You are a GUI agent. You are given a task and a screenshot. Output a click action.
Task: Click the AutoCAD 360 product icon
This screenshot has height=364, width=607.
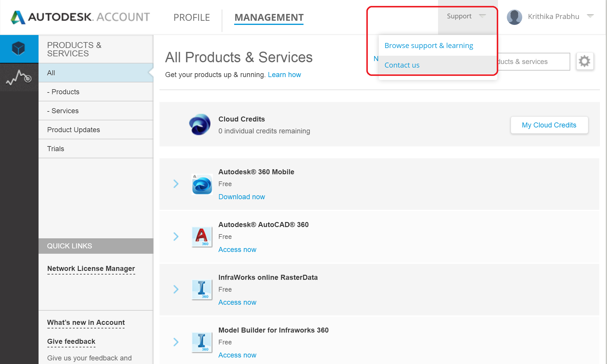point(202,237)
